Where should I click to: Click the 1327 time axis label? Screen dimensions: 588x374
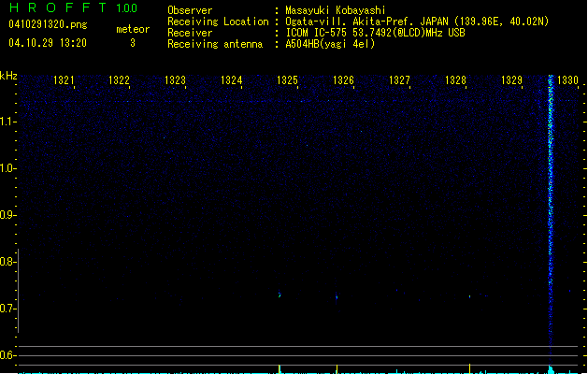[399, 80]
